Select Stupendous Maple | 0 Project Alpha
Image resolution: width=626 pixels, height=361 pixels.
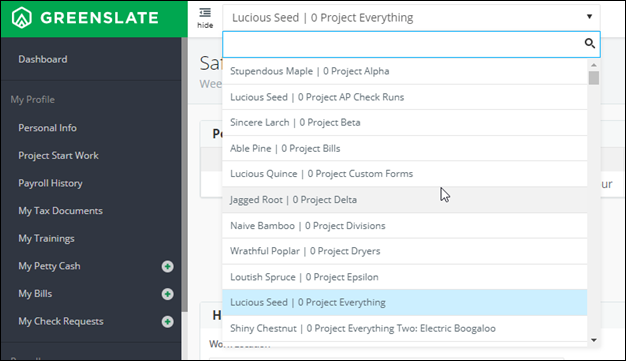tap(405, 71)
